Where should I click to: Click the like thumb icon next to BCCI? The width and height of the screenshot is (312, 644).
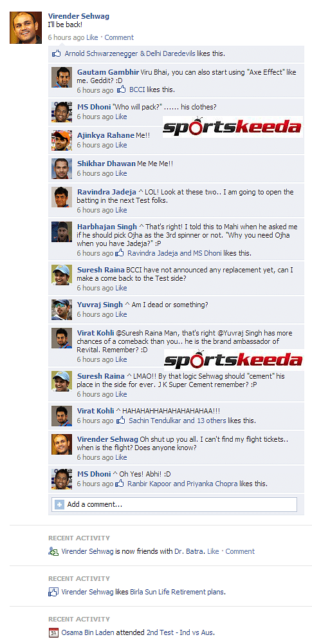click(121, 90)
